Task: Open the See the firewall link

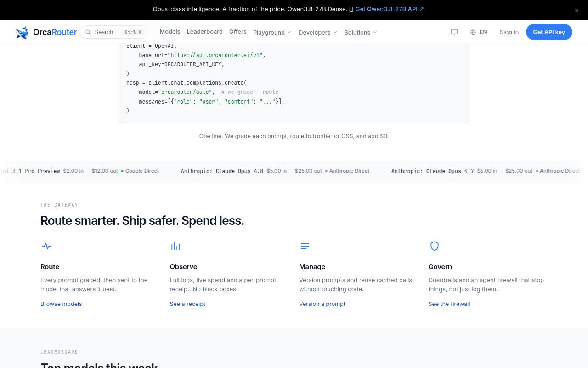Action: tap(449, 304)
